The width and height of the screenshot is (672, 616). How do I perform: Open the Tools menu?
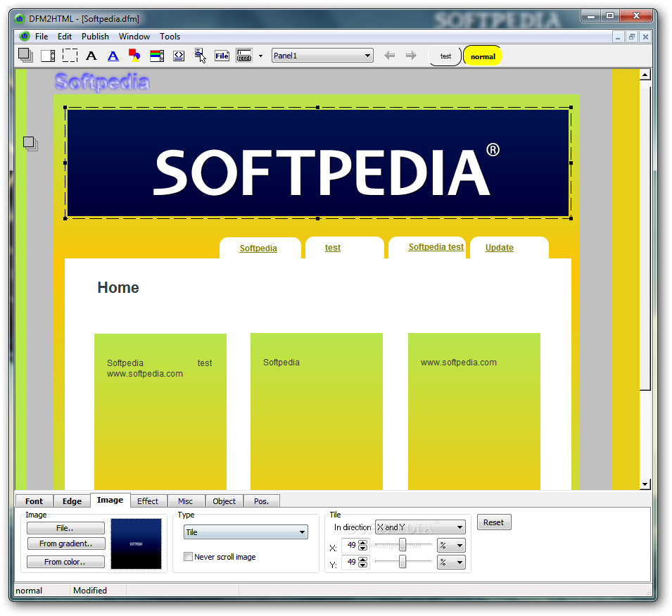click(170, 37)
